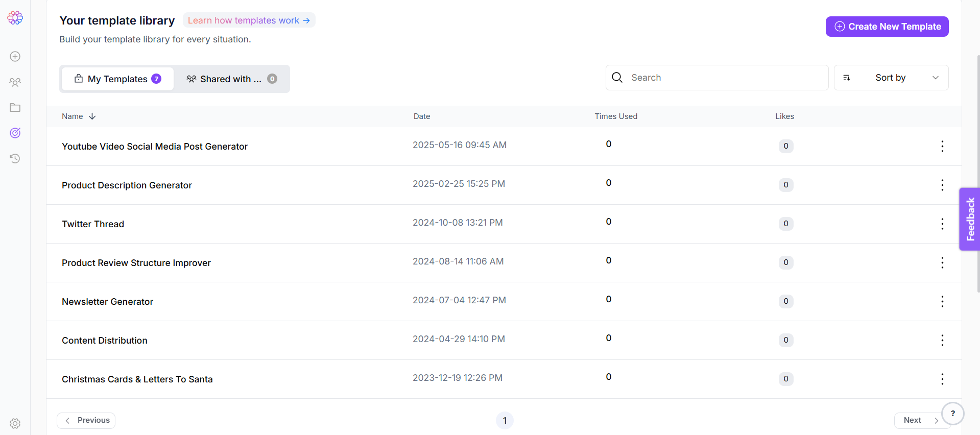This screenshot has height=435, width=980.
Task: Click likes badge for Product Description Generator
Action: (x=786, y=185)
